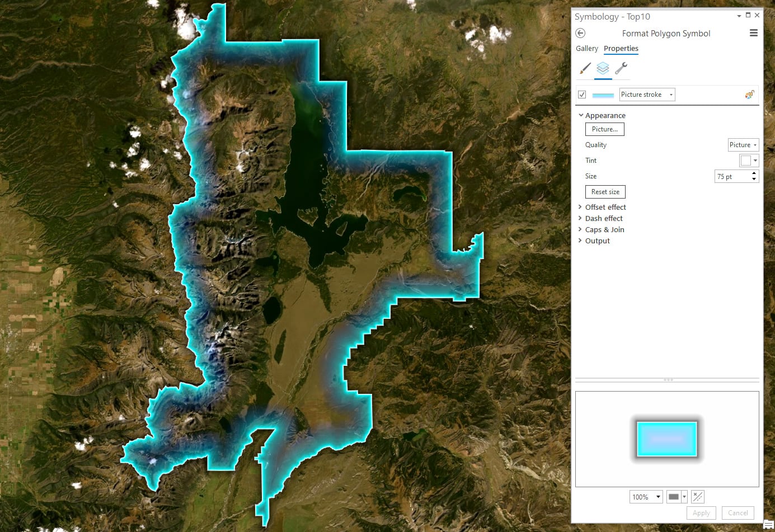The height and width of the screenshot is (532, 775).
Task: Open the 100% preview zoom dropdown
Action: 646,497
